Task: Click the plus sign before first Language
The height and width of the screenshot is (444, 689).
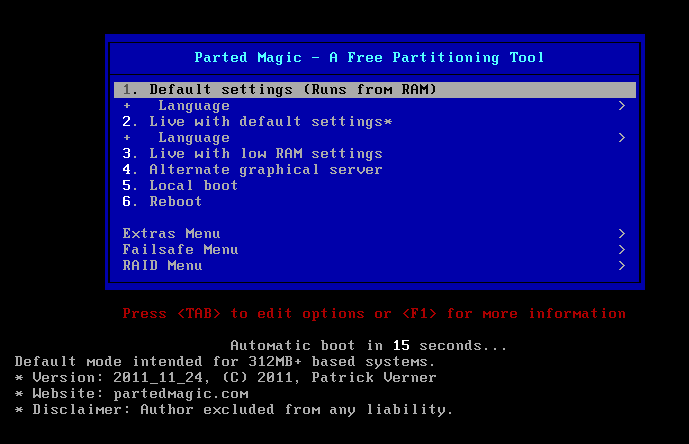Action: [127, 106]
